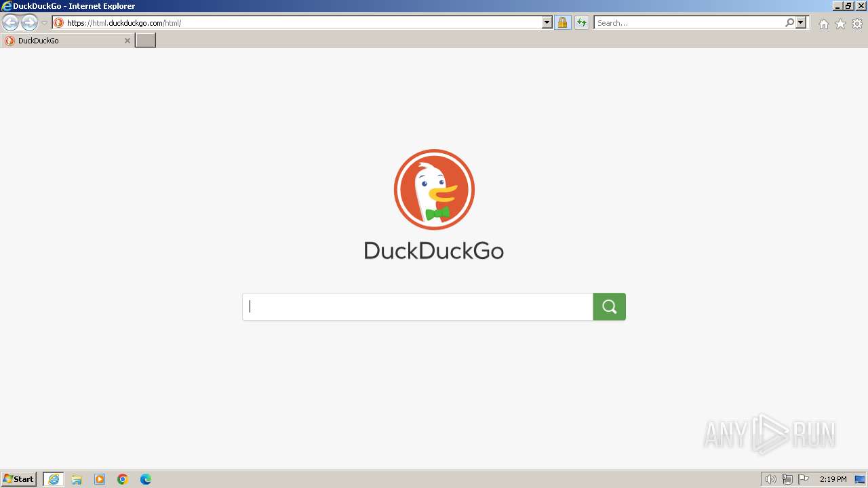
Task: Open the volume speaker tray icon
Action: (x=770, y=479)
